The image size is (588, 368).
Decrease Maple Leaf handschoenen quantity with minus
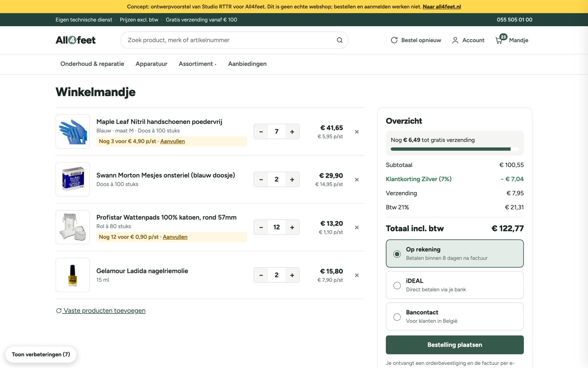(261, 132)
